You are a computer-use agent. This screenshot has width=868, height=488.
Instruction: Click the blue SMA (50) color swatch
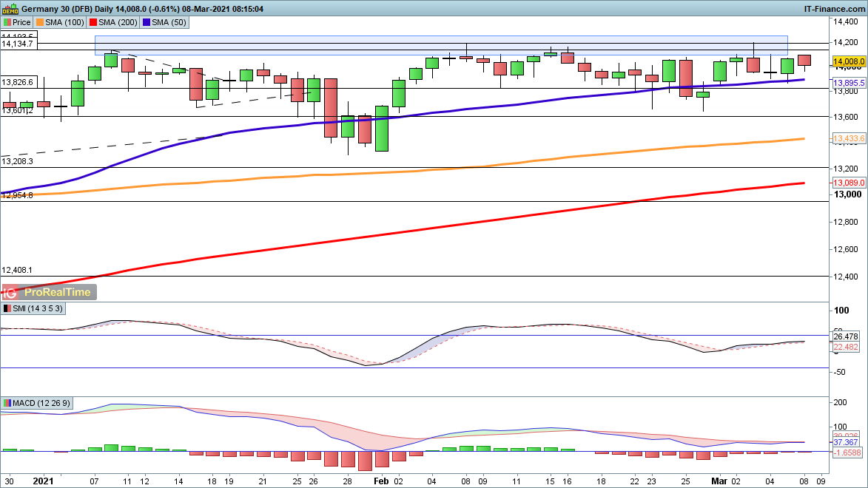pyautogui.click(x=147, y=22)
